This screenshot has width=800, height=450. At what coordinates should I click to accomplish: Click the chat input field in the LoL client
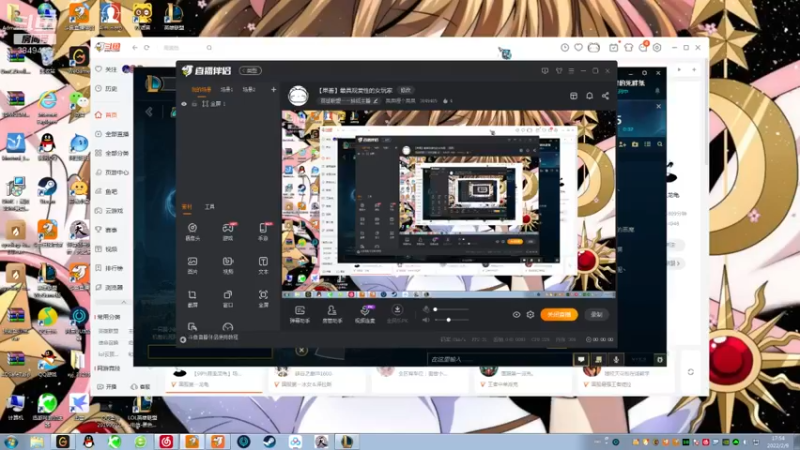click(498, 360)
